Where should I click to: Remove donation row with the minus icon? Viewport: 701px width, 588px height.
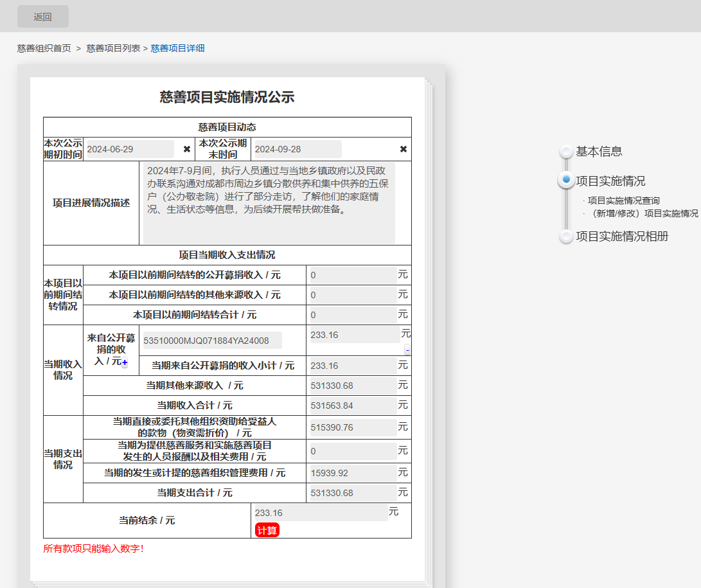(407, 350)
